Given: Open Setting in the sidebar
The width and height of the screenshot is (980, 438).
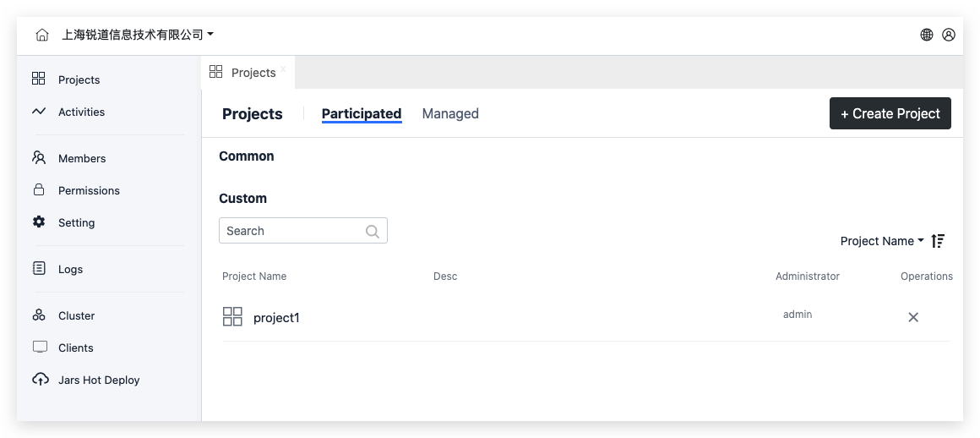Looking at the screenshot, I should pyautogui.click(x=76, y=222).
